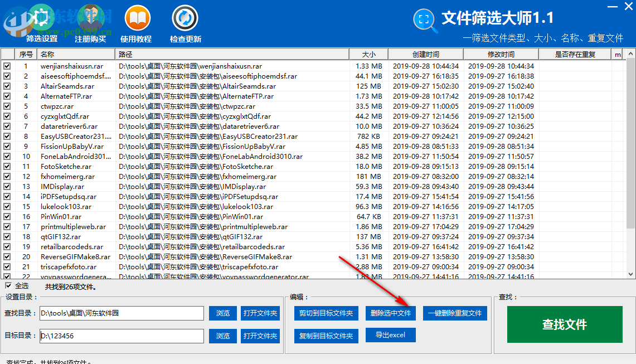This screenshot has height=364, width=636.
Task: Minimize the 文件筛选大师 window
Action: click(613, 7)
